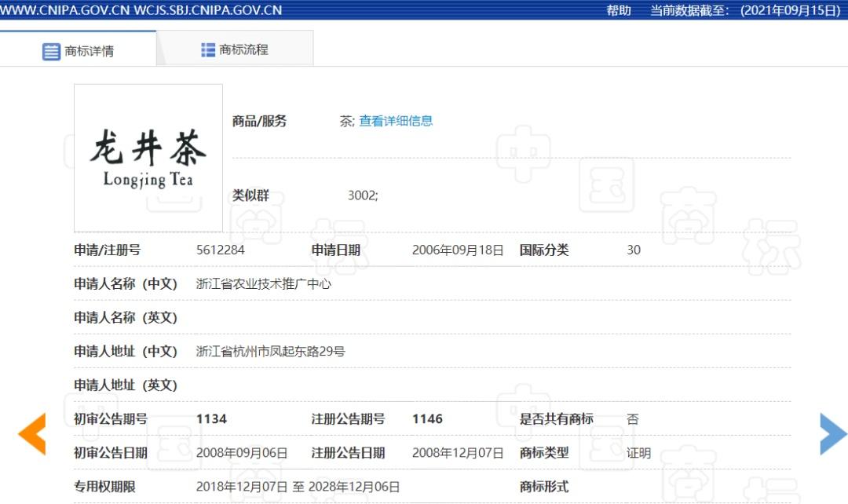Click the 当前数据截至 (2021年09月15日) header text
The height and width of the screenshot is (504, 848).
(x=745, y=10)
